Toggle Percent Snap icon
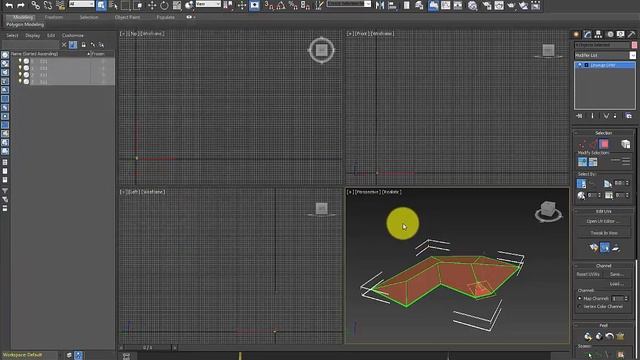 pyautogui.click(x=293, y=5)
